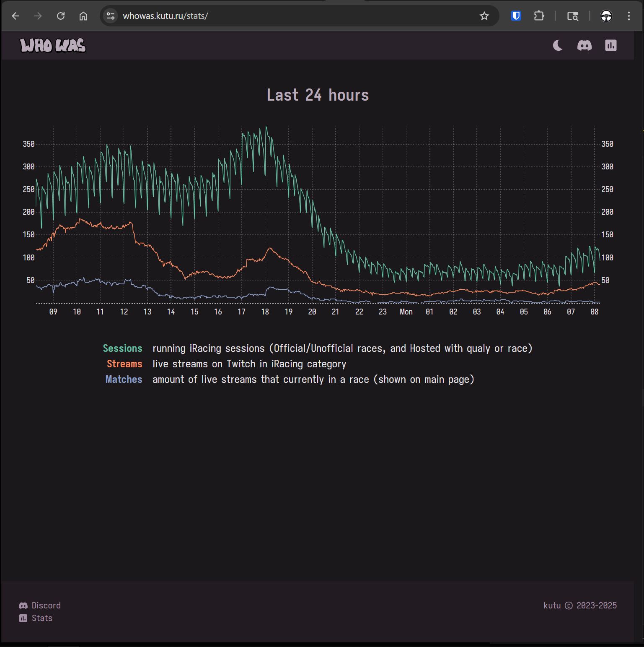Click the Who Was logo
The width and height of the screenshot is (644, 647).
[x=52, y=45]
